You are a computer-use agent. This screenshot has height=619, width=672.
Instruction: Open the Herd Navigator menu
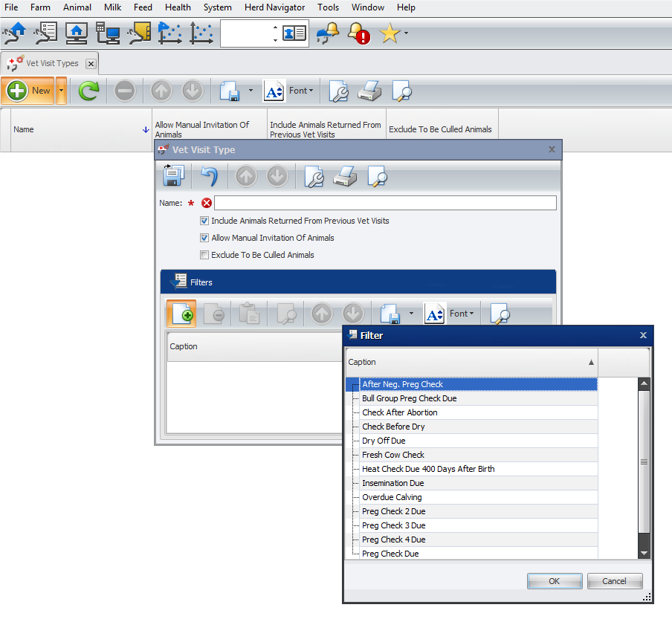pyautogui.click(x=275, y=7)
